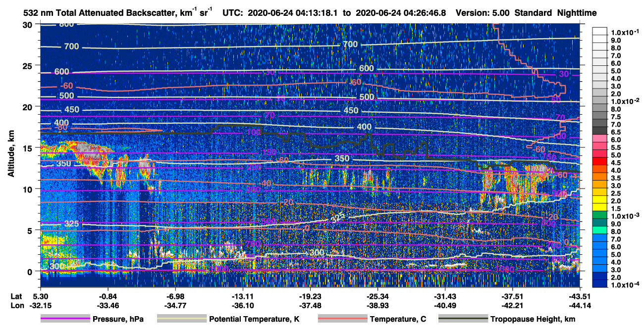Click the latitude value -0.84
Screen dimensions: 644x330
pos(108,296)
